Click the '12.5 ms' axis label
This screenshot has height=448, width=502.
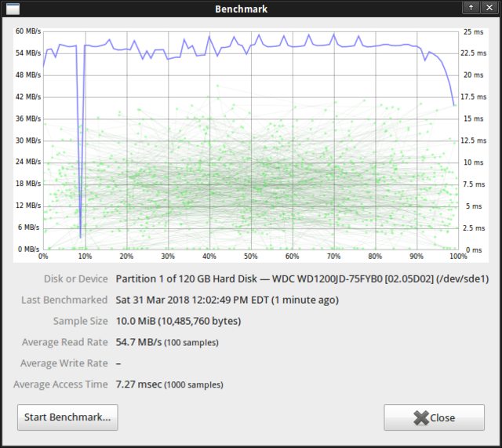[x=474, y=140]
